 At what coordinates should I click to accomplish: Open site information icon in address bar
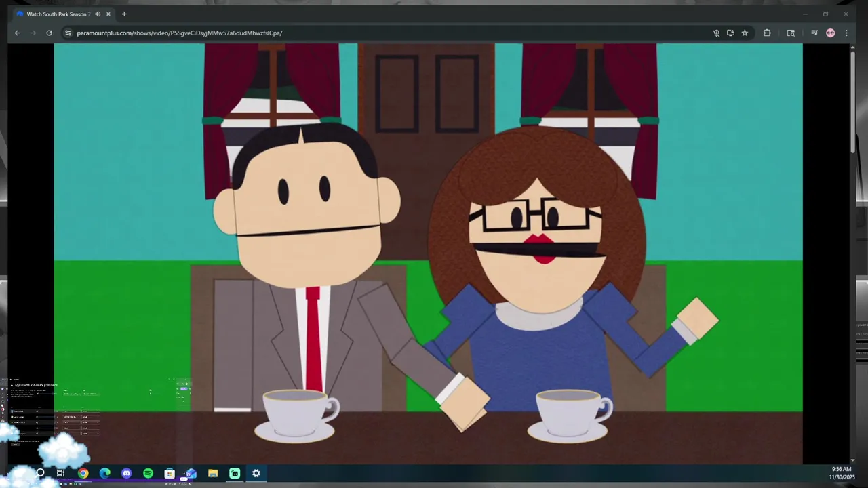click(x=68, y=33)
